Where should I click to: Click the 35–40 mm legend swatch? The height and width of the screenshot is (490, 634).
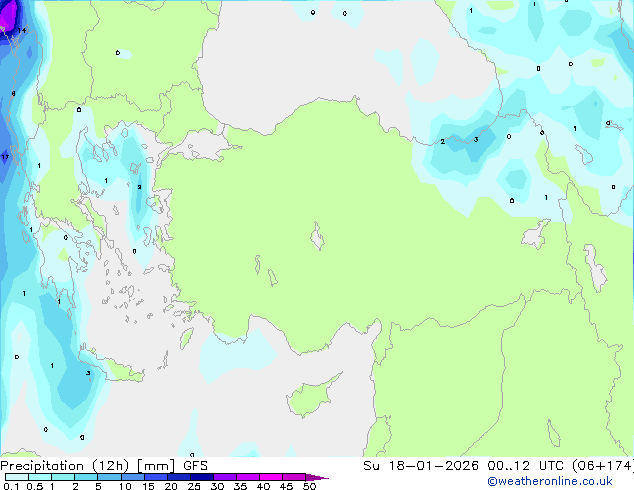[247, 477]
